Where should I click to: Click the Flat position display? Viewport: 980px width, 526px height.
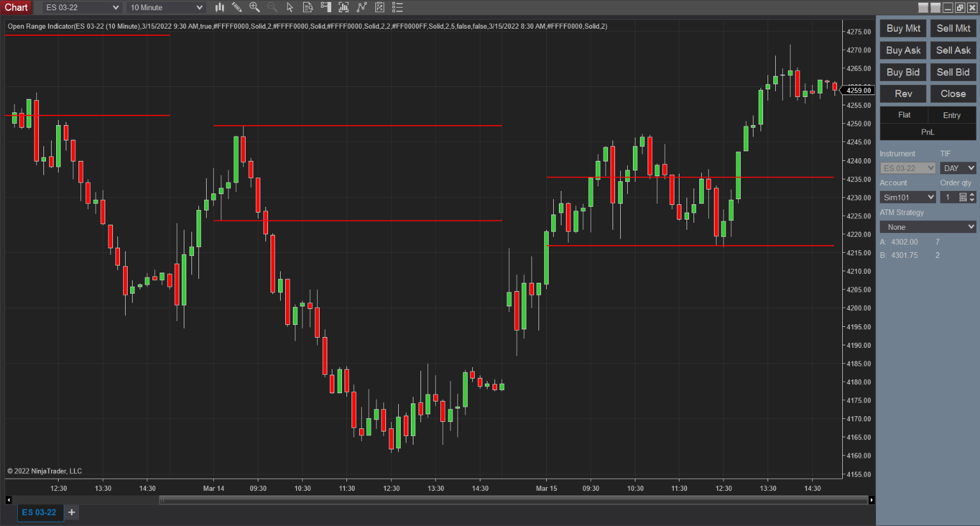[x=904, y=115]
